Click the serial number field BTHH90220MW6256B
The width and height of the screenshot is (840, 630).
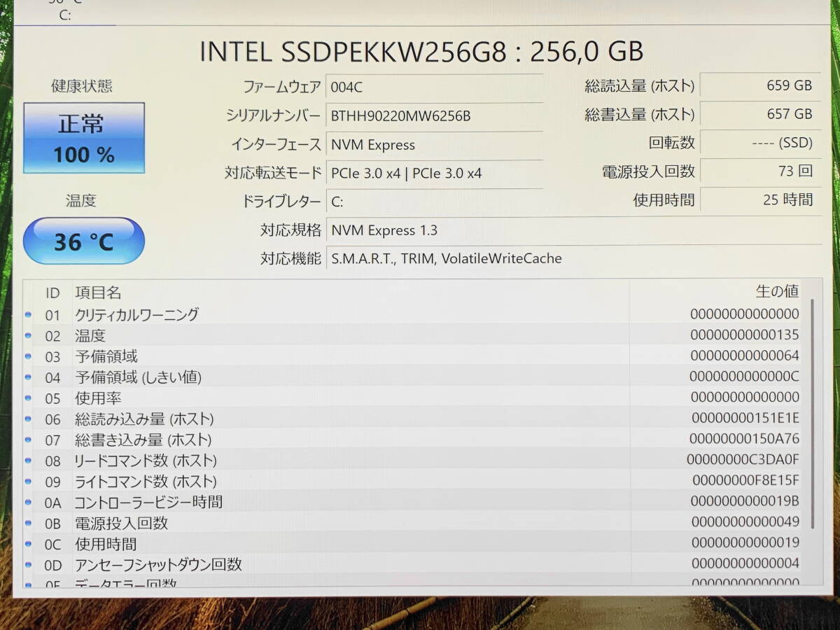point(434,116)
